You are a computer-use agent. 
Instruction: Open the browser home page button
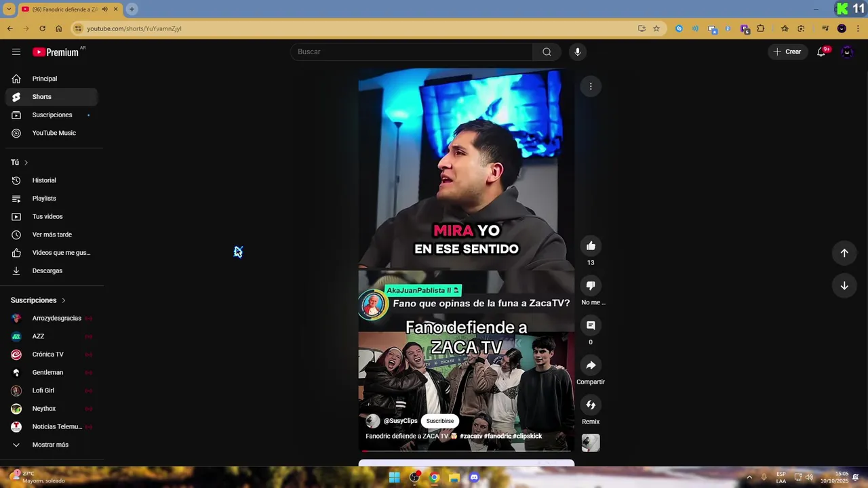[x=59, y=28]
